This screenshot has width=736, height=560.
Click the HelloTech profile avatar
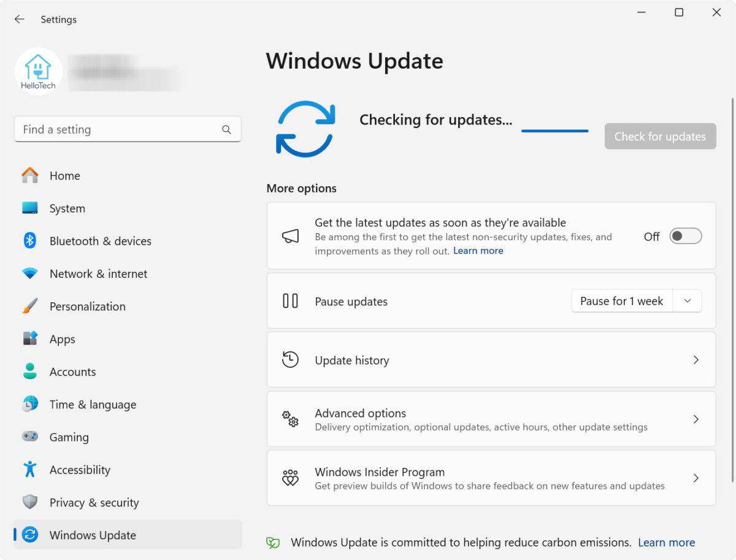pos(38,72)
